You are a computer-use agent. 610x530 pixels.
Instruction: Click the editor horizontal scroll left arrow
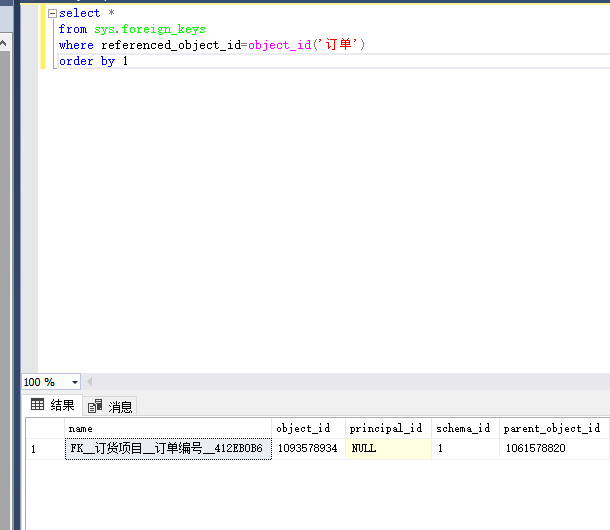(x=90, y=382)
